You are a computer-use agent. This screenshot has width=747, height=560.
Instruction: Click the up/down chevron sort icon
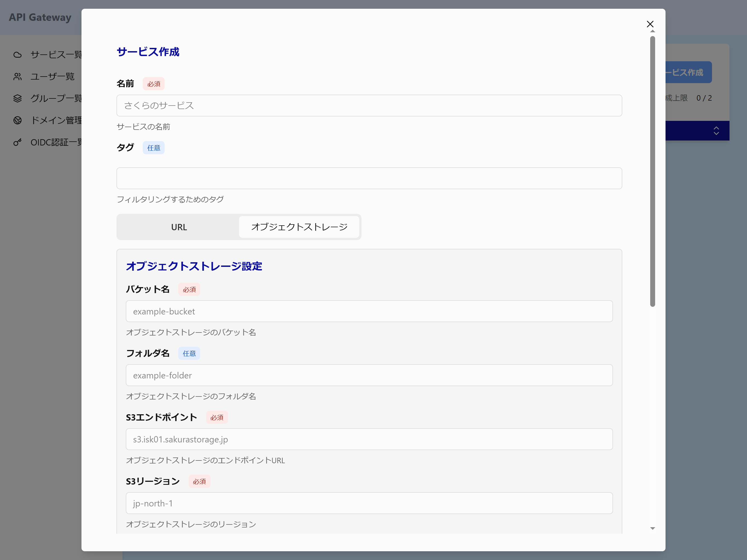[x=716, y=131]
